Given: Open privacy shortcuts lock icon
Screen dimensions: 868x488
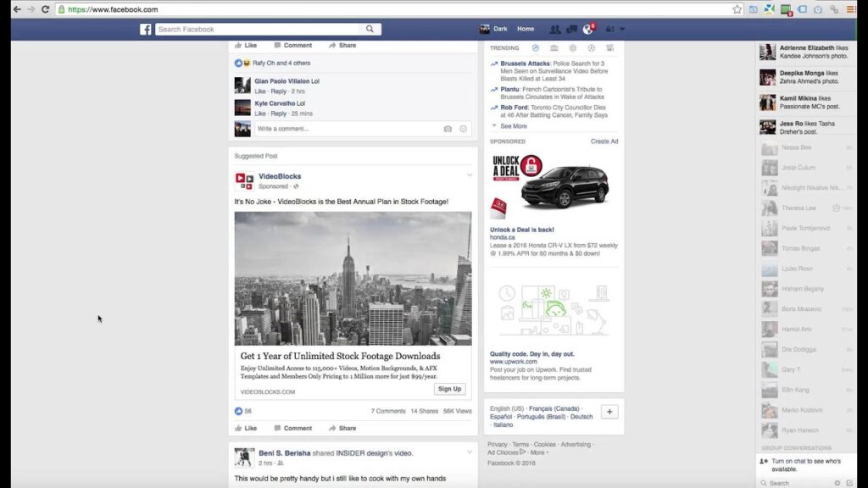Looking at the screenshot, I should (610, 30).
